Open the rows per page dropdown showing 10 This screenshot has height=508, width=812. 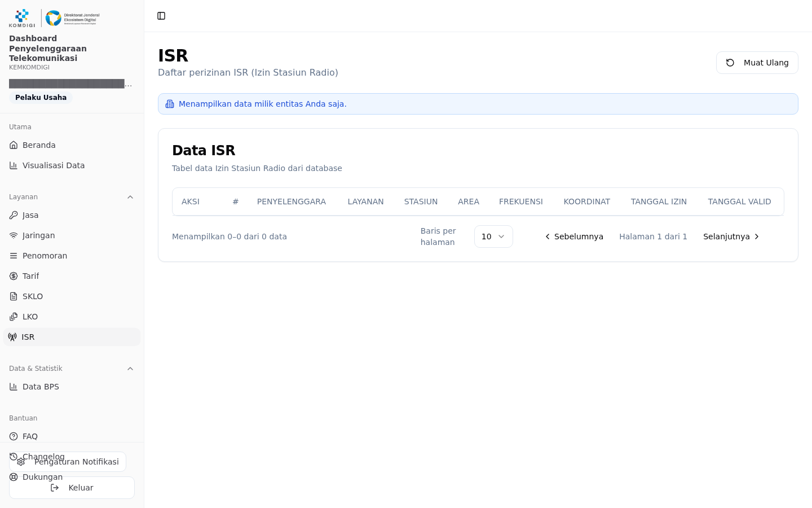point(493,237)
